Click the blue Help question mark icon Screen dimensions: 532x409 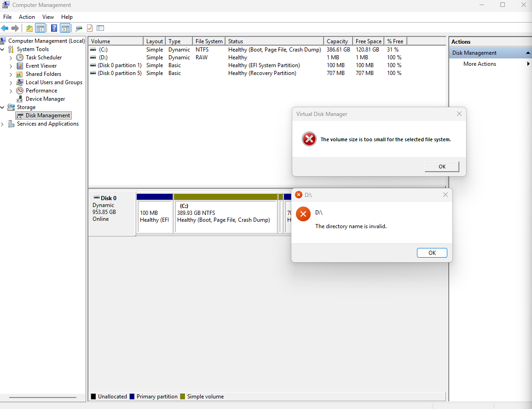point(54,28)
